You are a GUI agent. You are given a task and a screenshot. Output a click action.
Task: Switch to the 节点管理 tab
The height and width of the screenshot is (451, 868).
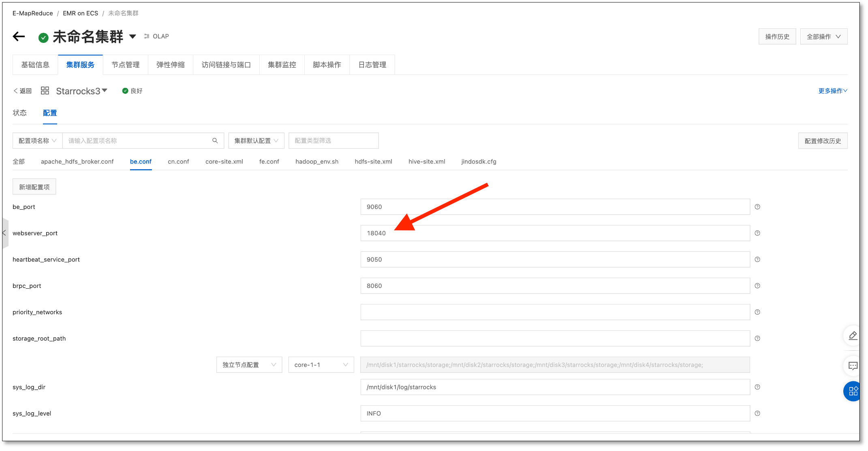tap(126, 65)
